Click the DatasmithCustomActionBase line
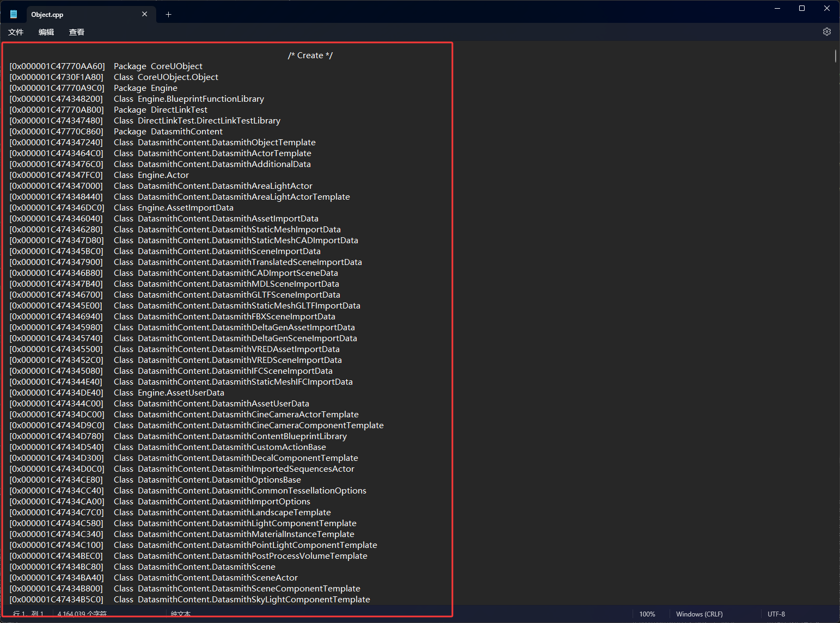This screenshot has height=623, width=840. pos(168,447)
